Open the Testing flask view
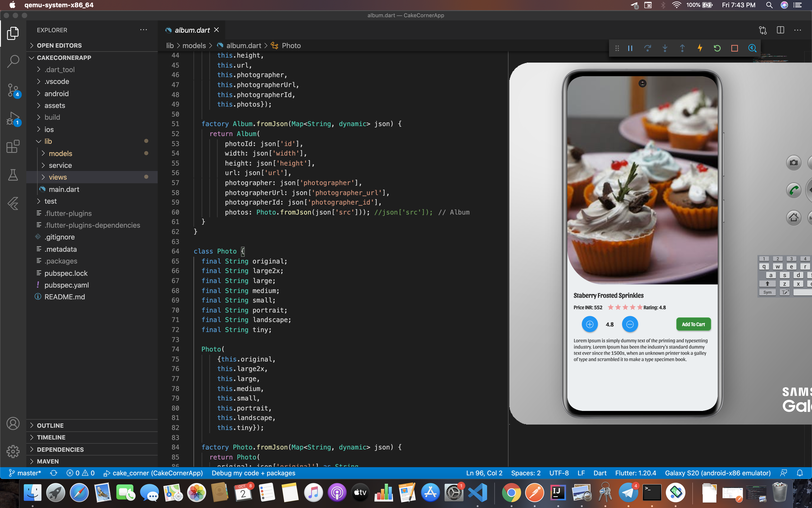Image resolution: width=812 pixels, height=508 pixels. coord(13,175)
